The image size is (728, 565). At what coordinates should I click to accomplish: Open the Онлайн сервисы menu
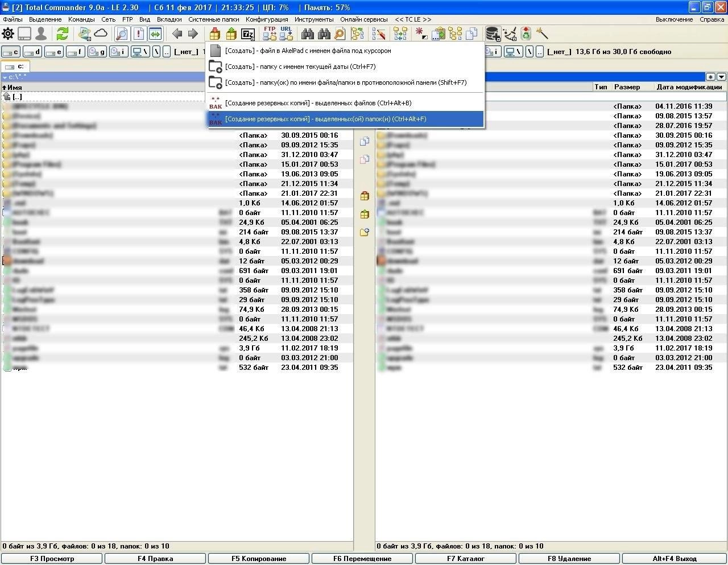[x=364, y=19]
